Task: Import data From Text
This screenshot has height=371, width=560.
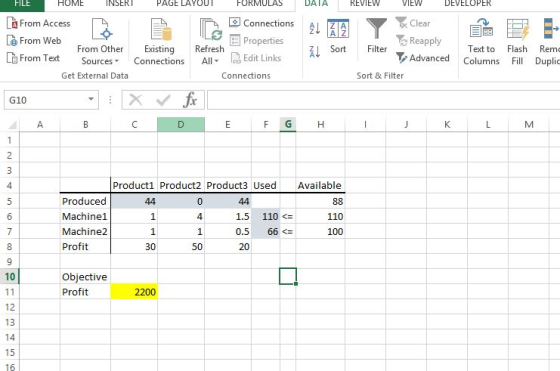Action: coord(33,58)
